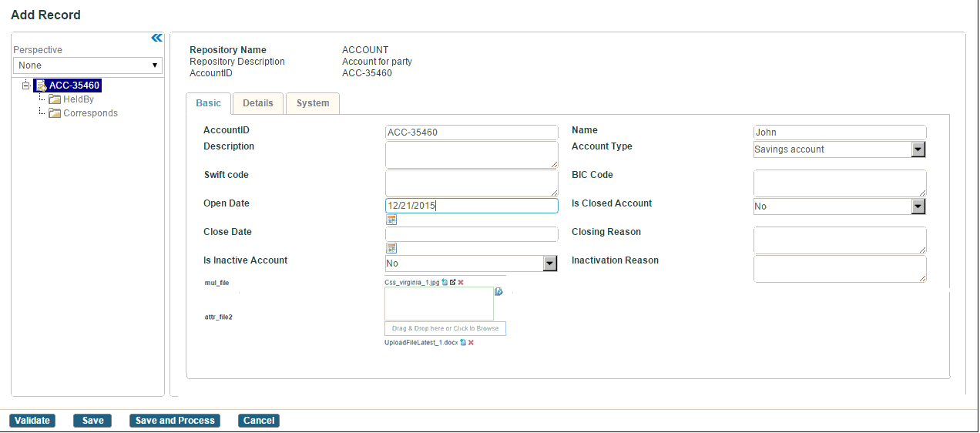Click the 'mul_file' label
The width and height of the screenshot is (980, 433).
click(x=216, y=283)
